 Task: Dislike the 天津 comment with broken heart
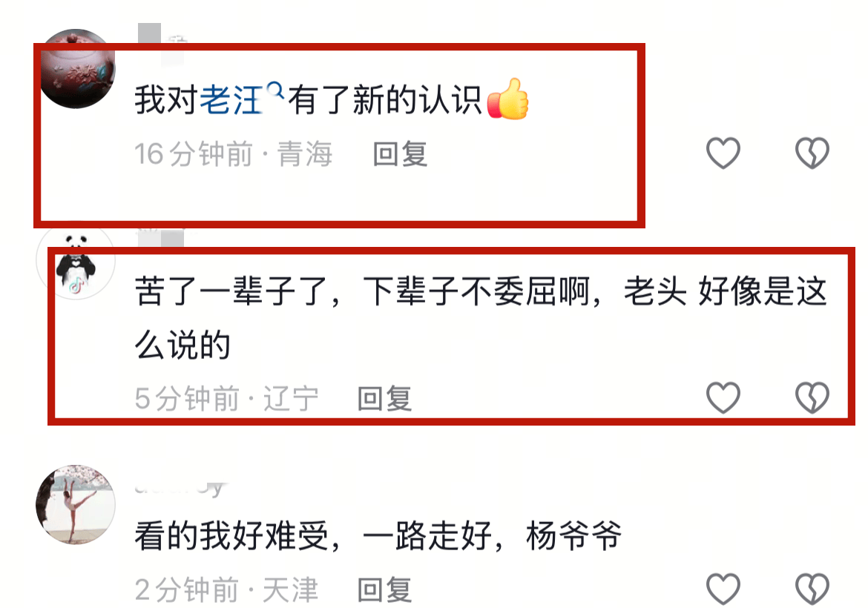(812, 589)
